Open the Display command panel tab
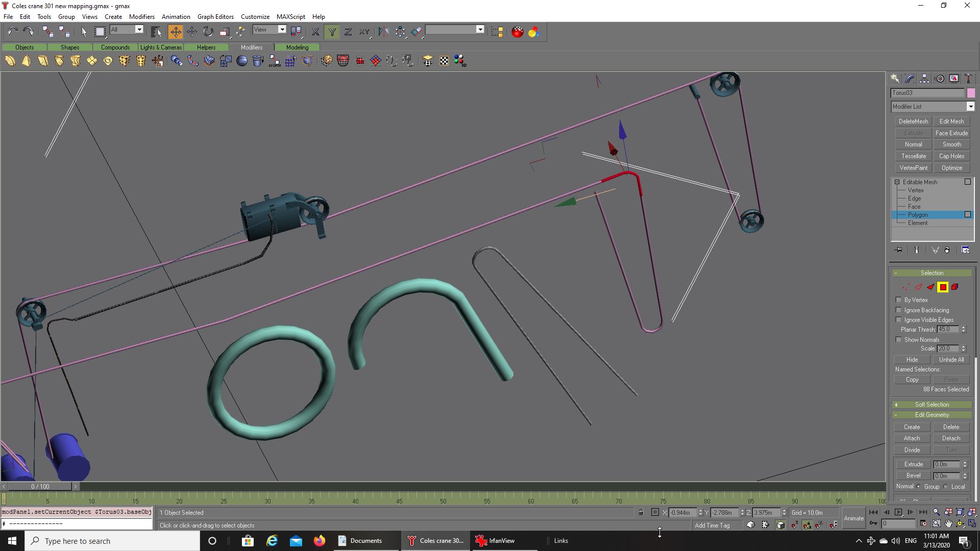This screenshot has height=551, width=980. pos(954,79)
